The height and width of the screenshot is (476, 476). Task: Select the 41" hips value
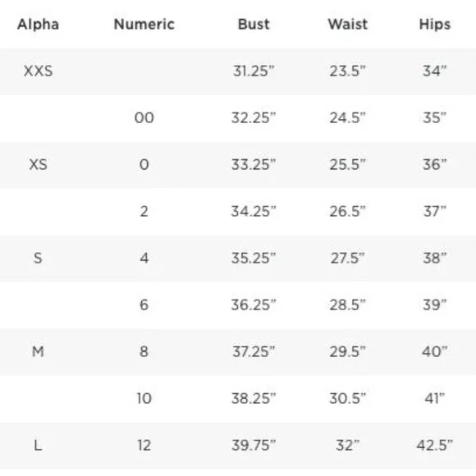click(435, 398)
